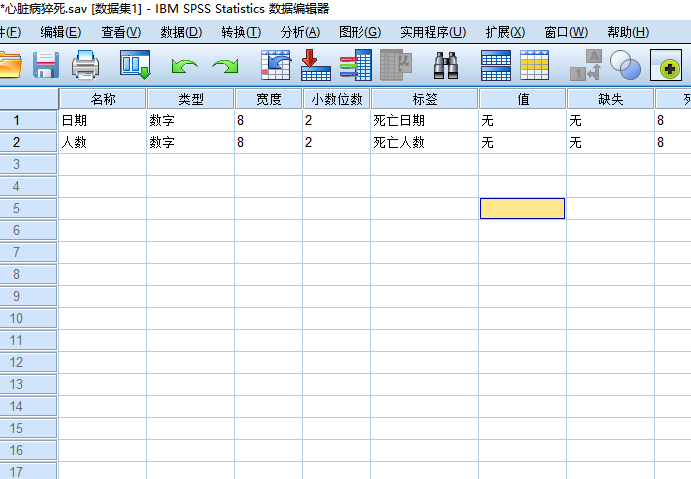Click label cell 死亡日期
Screen dimensions: 691x479
click(425, 120)
